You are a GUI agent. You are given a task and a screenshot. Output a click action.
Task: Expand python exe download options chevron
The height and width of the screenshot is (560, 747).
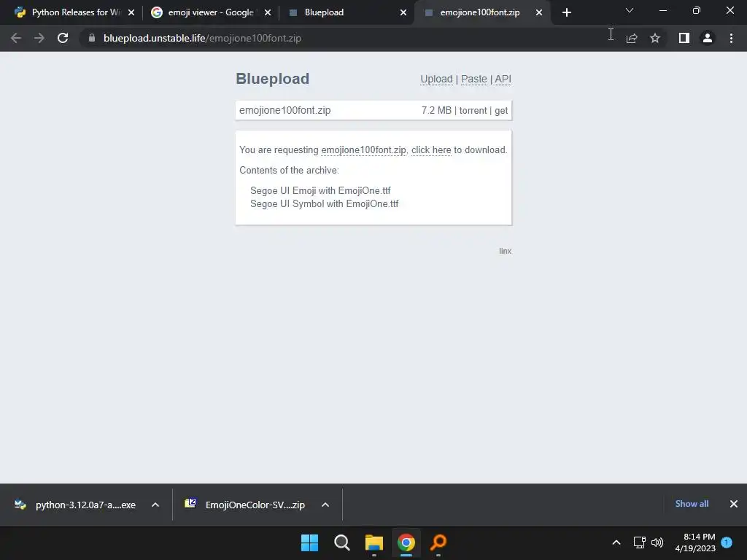click(155, 505)
